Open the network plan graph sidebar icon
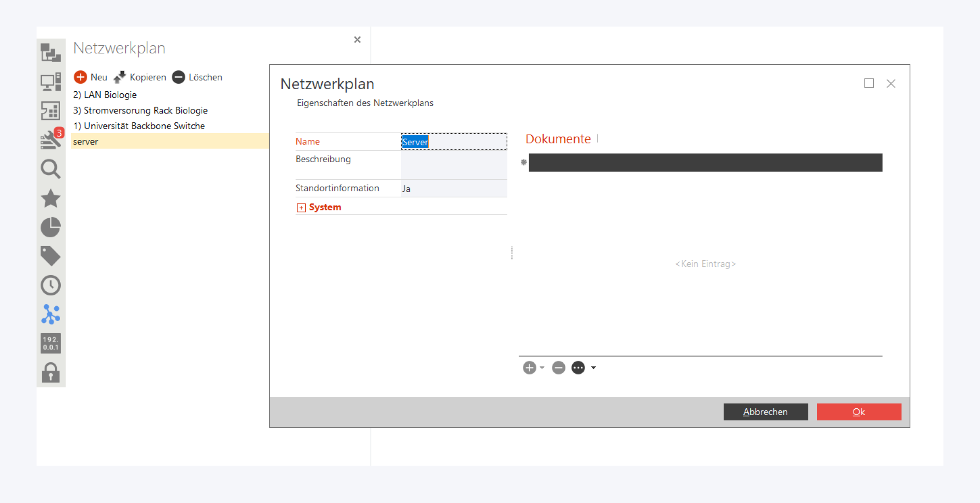This screenshot has height=503, width=980. (x=51, y=314)
